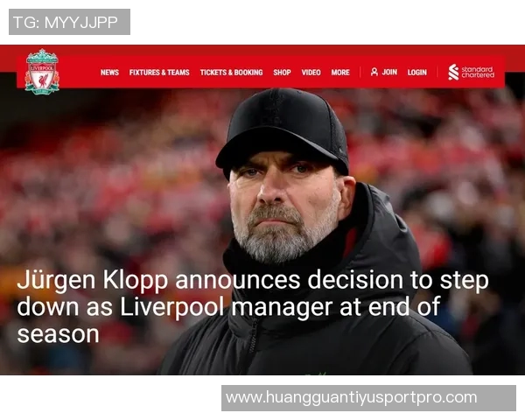
Task: Open the Jürgen Klopp announcement headline
Action: (x=253, y=307)
